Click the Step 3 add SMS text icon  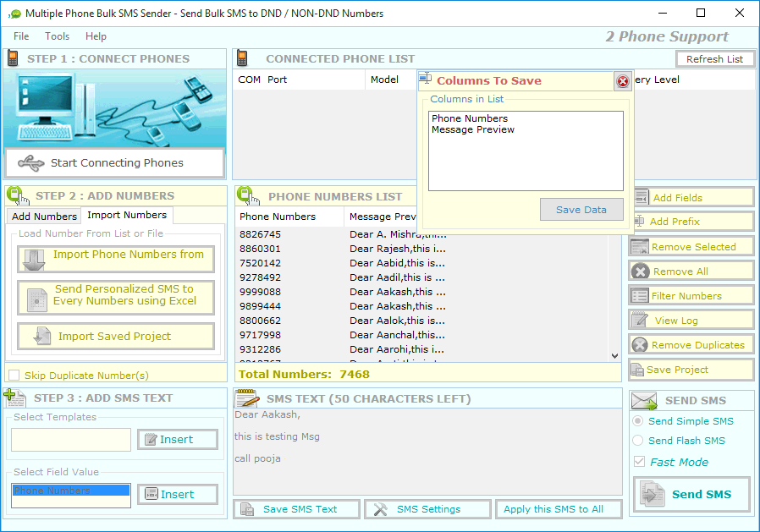click(x=14, y=398)
